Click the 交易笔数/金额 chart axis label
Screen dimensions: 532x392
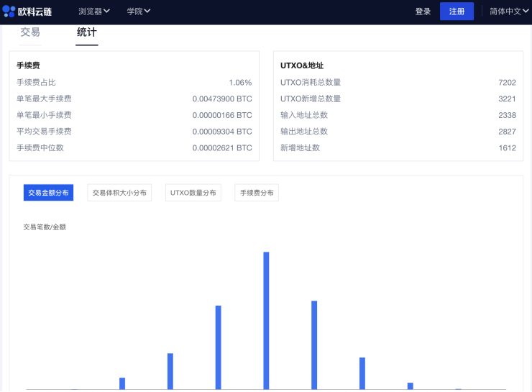click(x=45, y=227)
